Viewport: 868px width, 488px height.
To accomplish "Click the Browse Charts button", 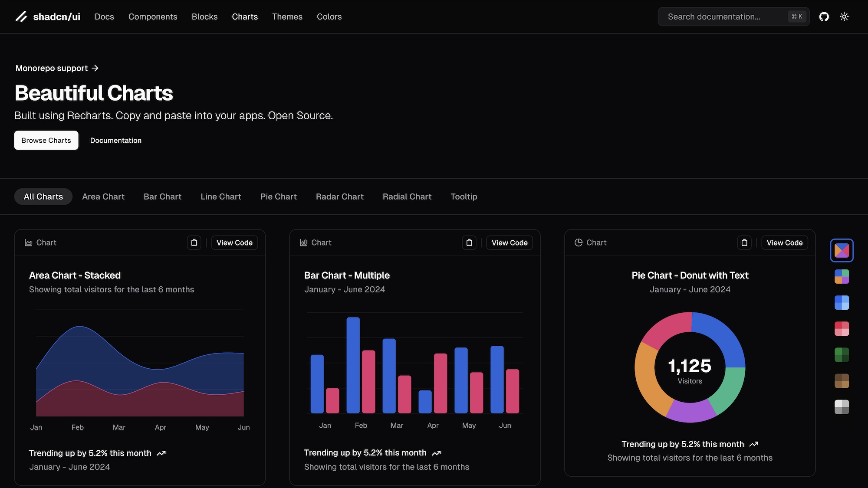I will point(46,140).
